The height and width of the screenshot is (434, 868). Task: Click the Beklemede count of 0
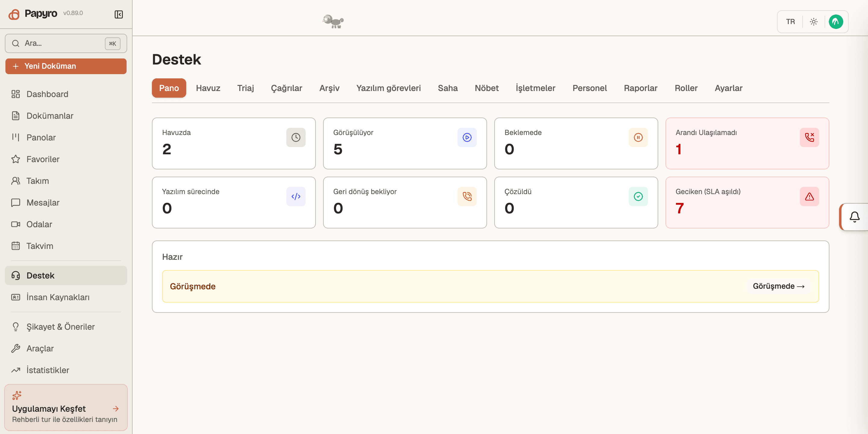(x=509, y=149)
